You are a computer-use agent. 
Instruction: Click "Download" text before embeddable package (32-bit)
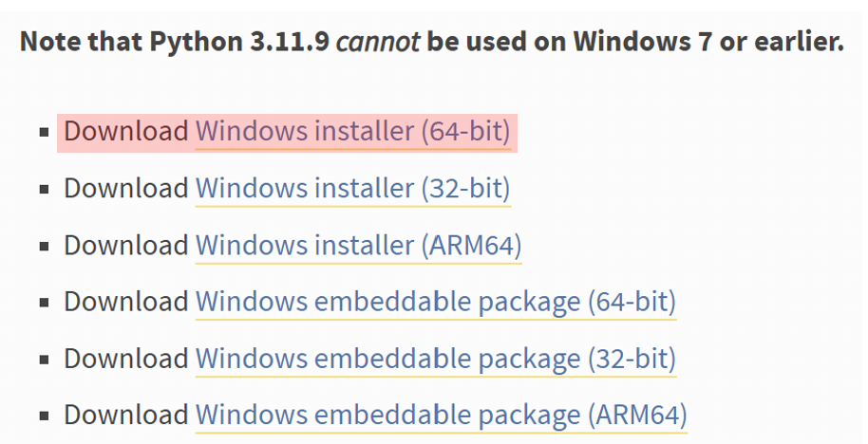click(126, 359)
